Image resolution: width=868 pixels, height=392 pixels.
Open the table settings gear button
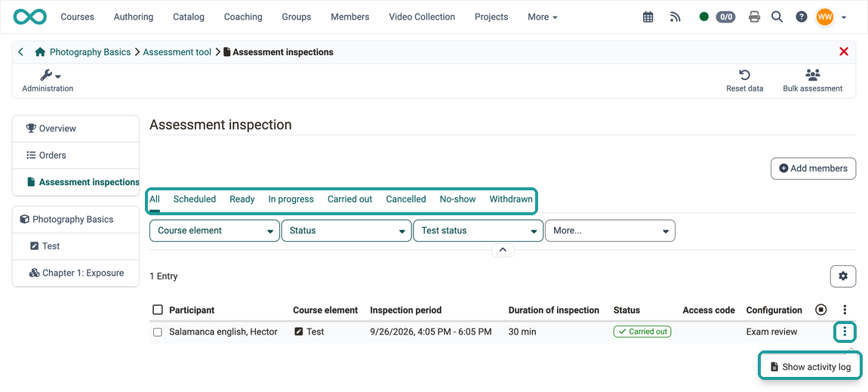(843, 276)
